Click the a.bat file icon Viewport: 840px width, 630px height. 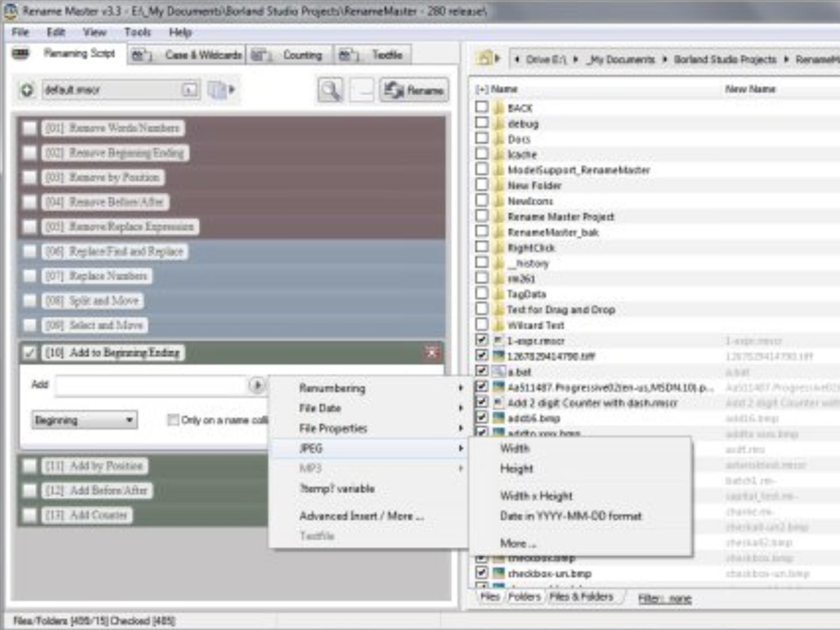498,371
